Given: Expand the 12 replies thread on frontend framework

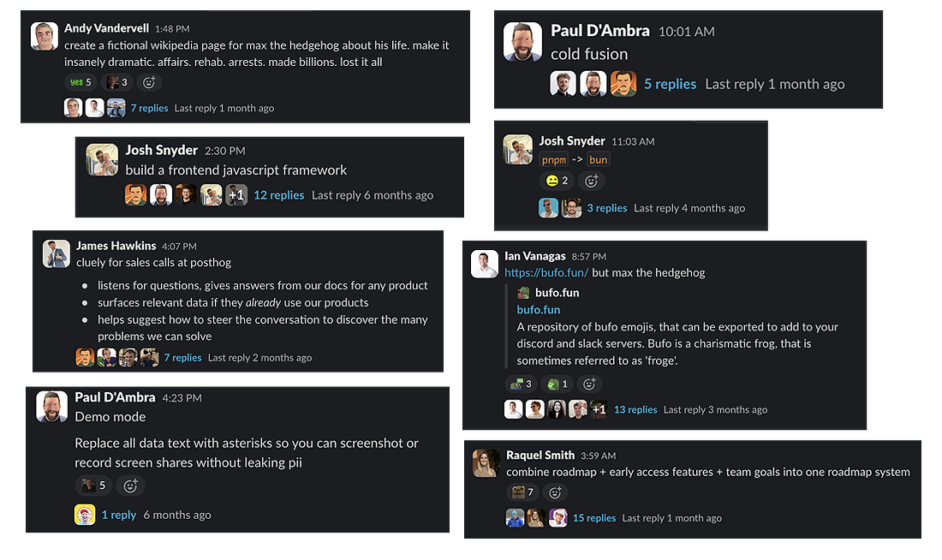Looking at the screenshot, I should coord(279,195).
